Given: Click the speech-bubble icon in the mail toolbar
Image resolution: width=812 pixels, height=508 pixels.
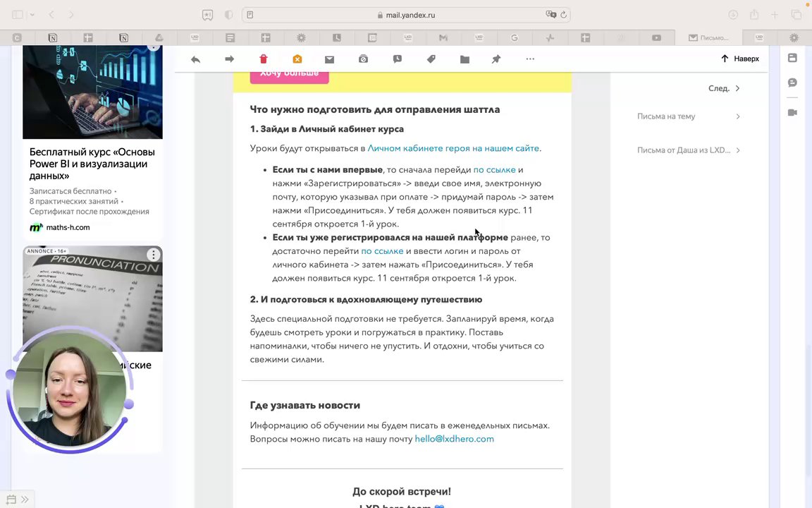Looking at the screenshot, I should pos(398,59).
